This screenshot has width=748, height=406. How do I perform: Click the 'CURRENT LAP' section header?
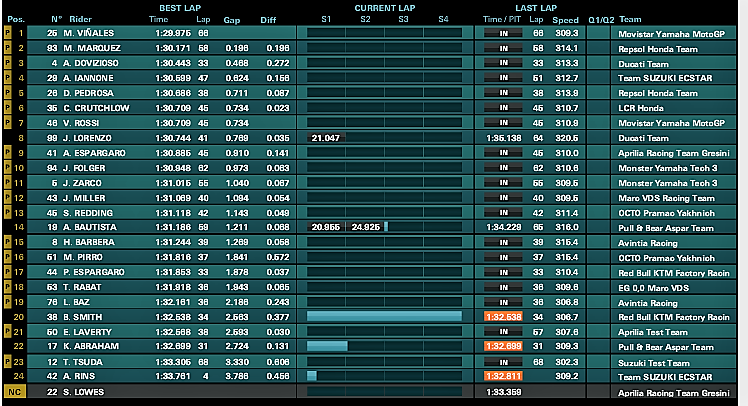tap(384, 8)
